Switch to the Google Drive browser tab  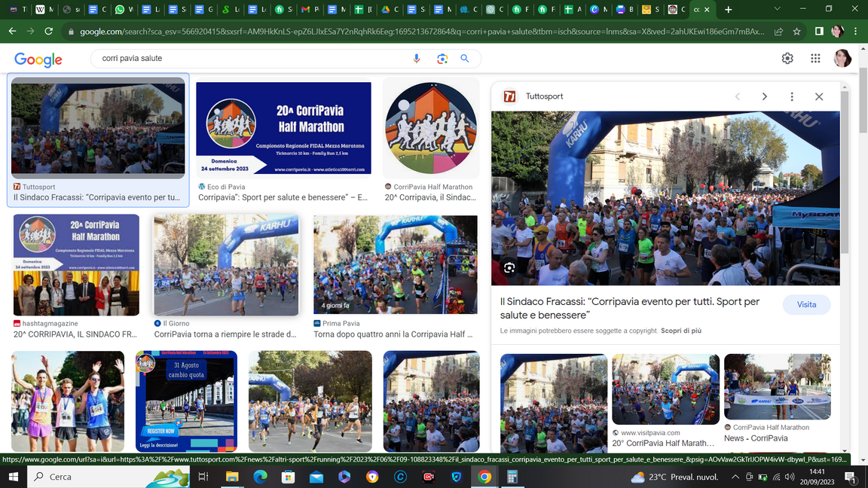point(389,9)
